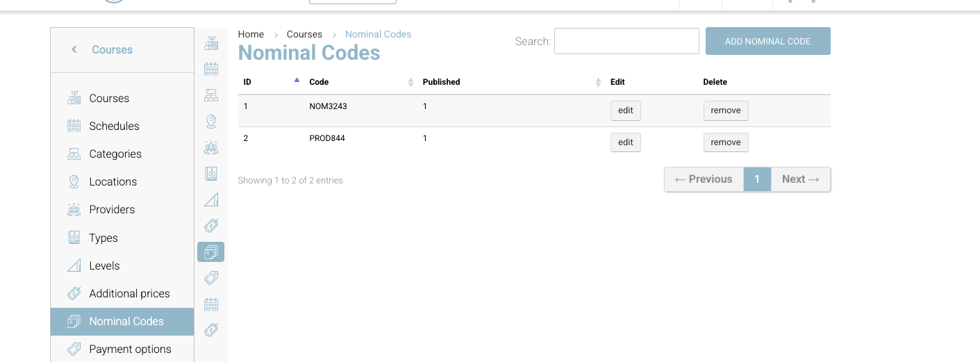Screen dimensions: 980x362
Task: Remove the PROD844 nominal code
Action: point(725,142)
